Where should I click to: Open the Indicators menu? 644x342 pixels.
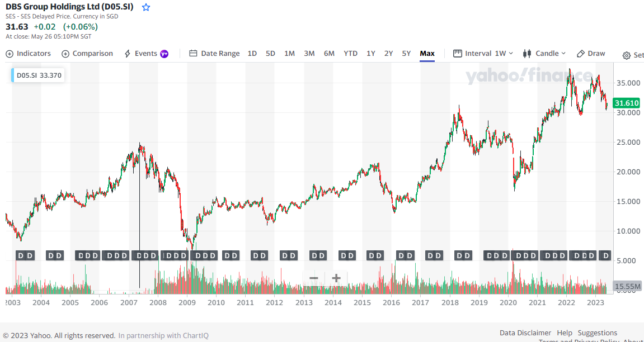[x=29, y=53]
